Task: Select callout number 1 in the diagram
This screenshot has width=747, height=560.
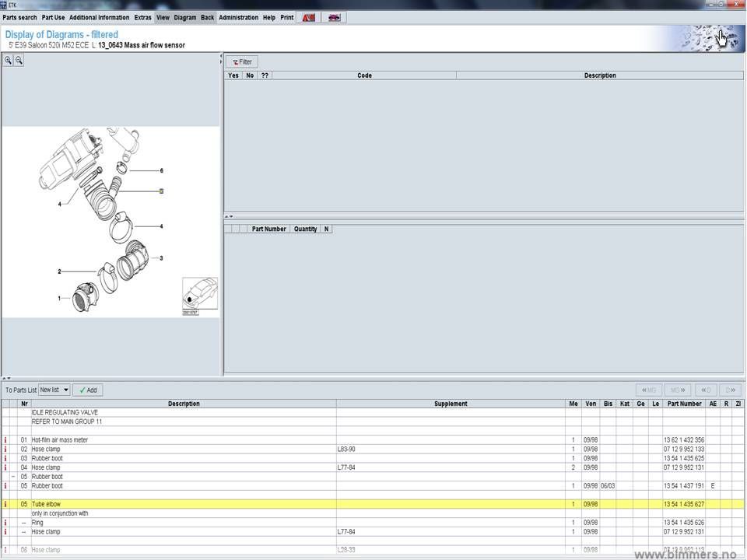Action: tap(60, 298)
